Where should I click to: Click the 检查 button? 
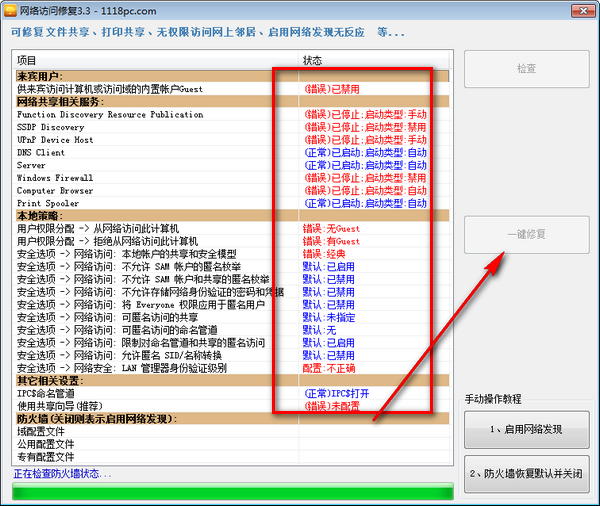pos(527,69)
